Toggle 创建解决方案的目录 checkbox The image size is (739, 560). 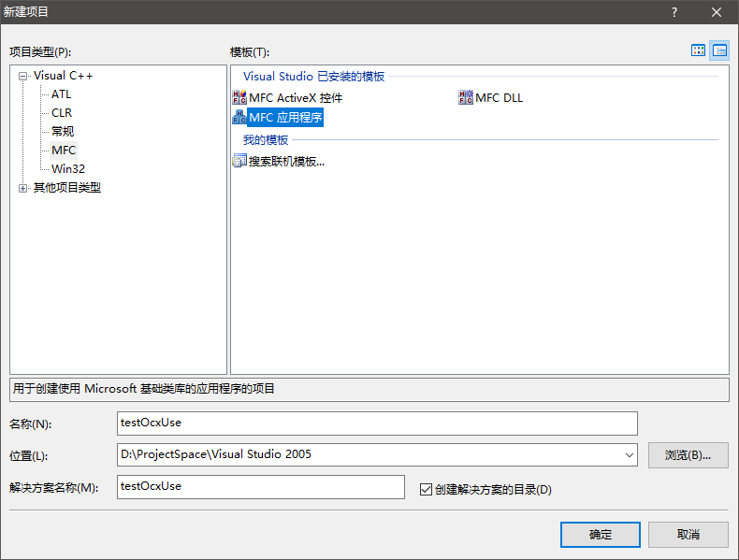[x=427, y=489]
